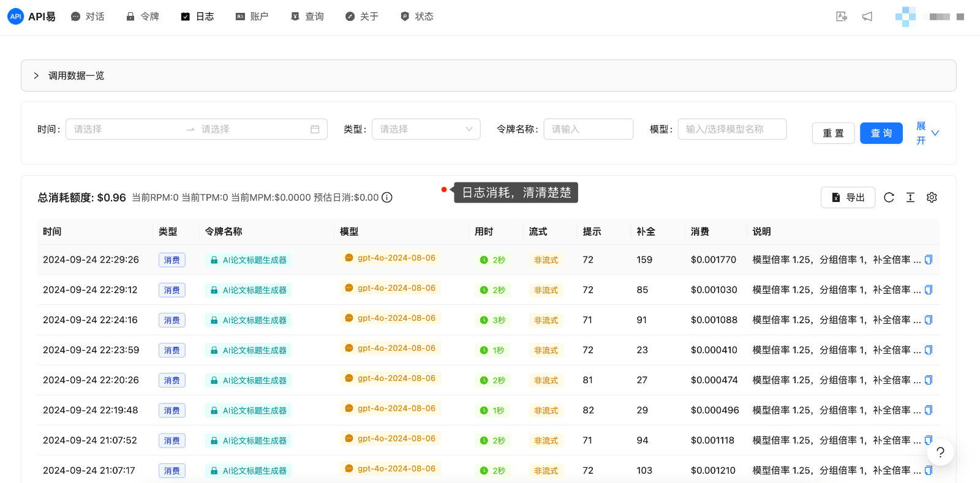Click the announcement megaphone icon in header
This screenshot has height=483, width=980.
[867, 17]
